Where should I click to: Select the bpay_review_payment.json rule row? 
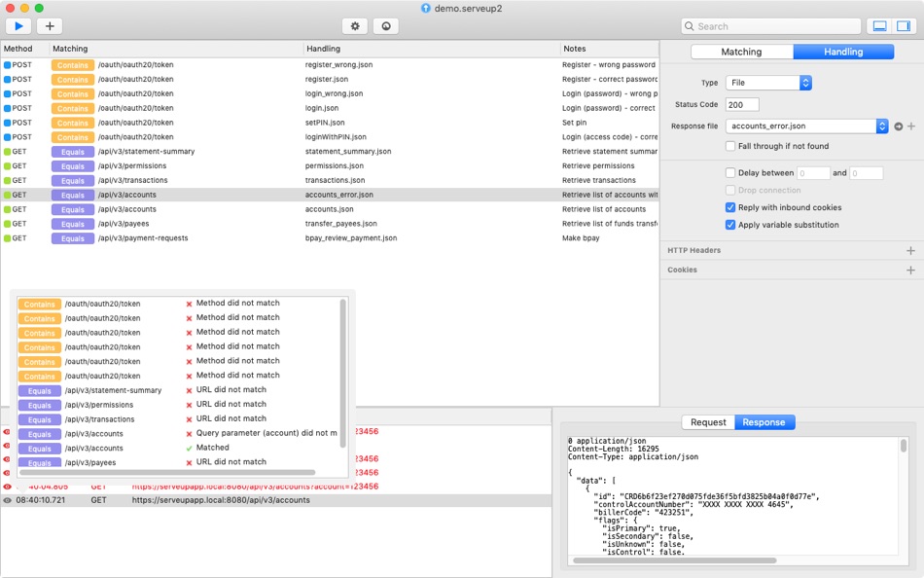(x=330, y=238)
